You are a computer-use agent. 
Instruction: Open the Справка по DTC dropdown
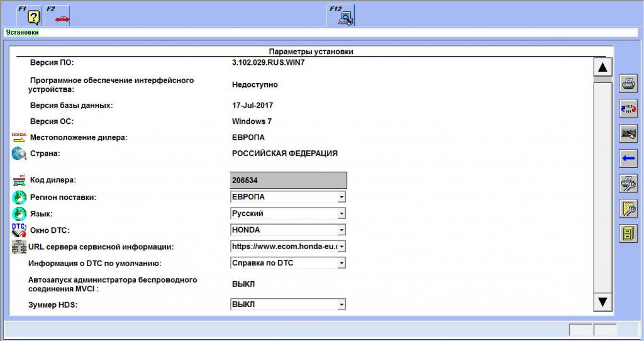click(288, 263)
